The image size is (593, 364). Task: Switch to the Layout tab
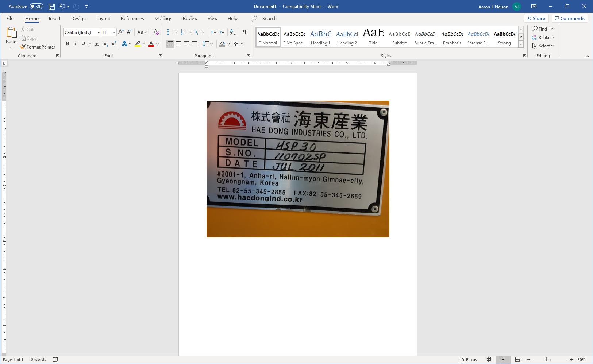103,18
